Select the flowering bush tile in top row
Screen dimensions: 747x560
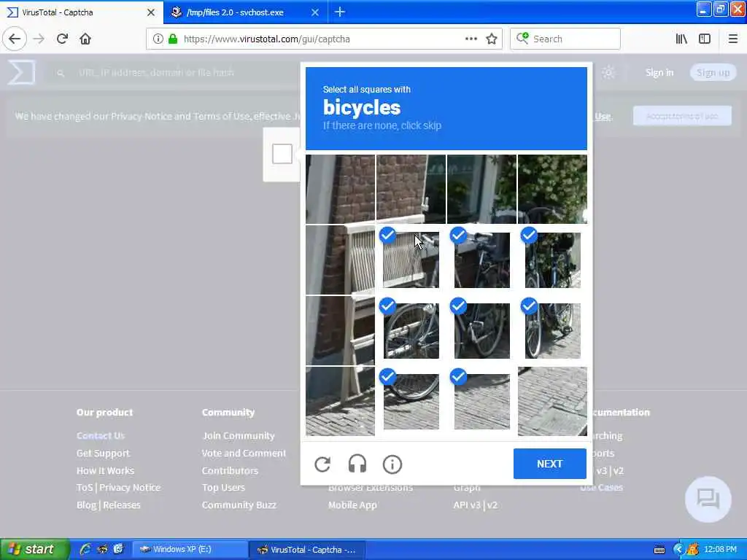[x=553, y=189]
